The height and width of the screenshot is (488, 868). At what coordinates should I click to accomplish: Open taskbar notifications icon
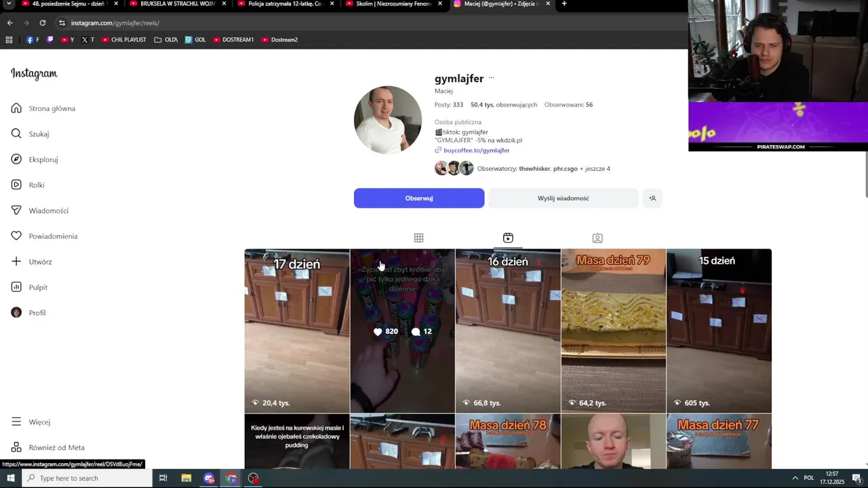tap(859, 479)
